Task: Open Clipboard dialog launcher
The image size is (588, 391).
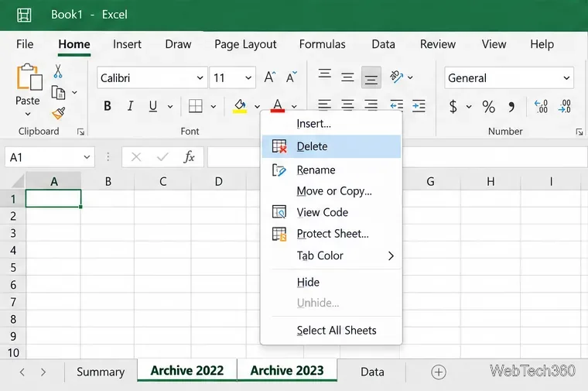Action: pyautogui.click(x=80, y=132)
